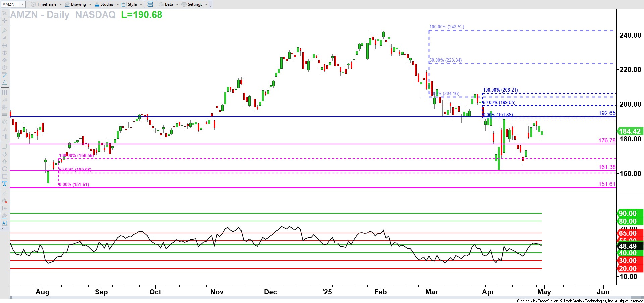The width and height of the screenshot is (644, 303).
Task: Click the 184.42 current price tag
Action: [630, 131]
